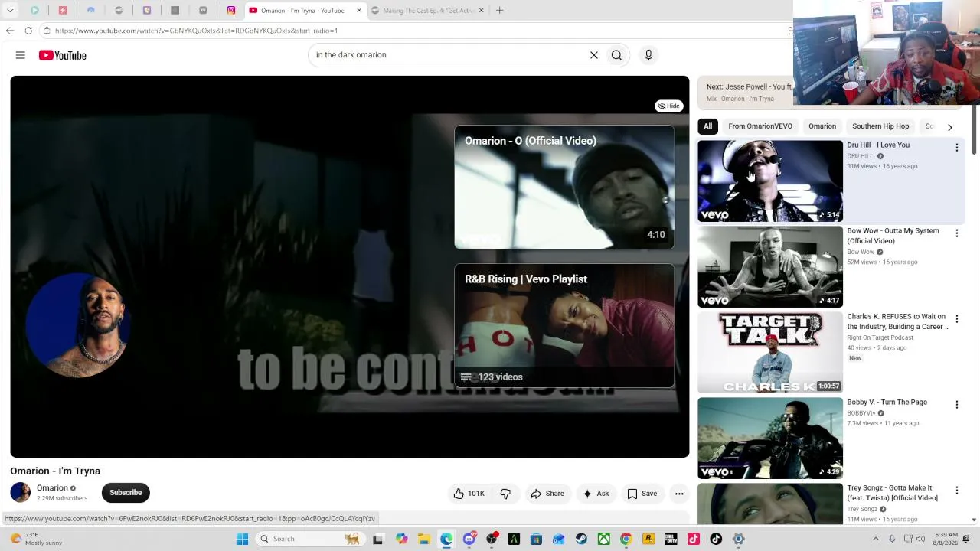Open options menu for Charles K. video
Image resolution: width=980 pixels, height=551 pixels.
[956, 319]
